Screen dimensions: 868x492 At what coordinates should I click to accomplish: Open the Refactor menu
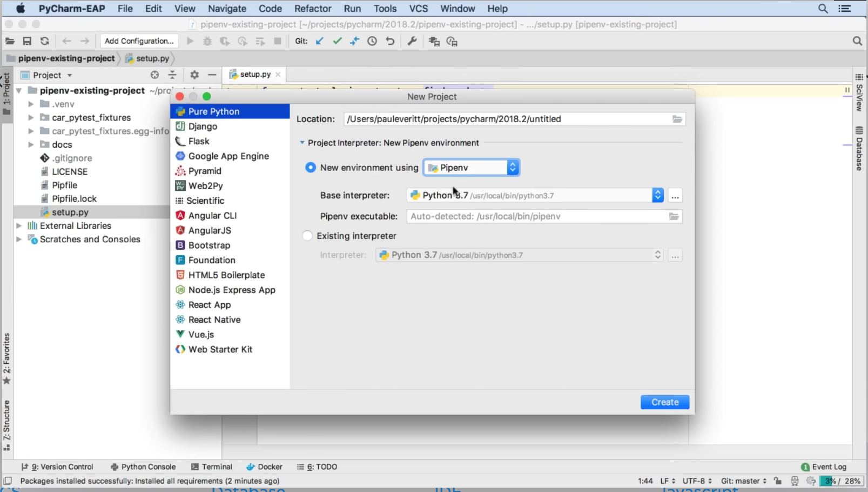click(313, 9)
